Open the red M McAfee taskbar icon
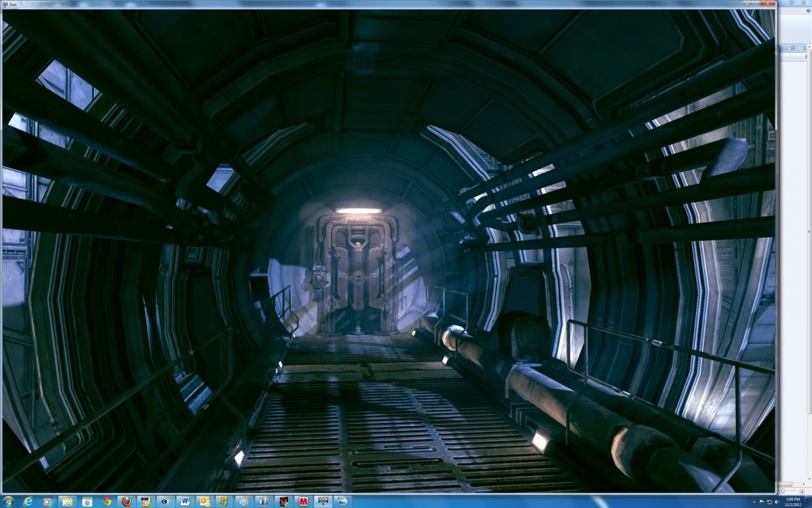Image resolution: width=812 pixels, height=508 pixels. tap(302, 501)
